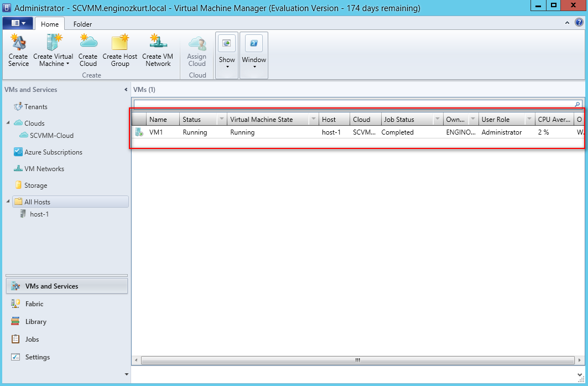Click the title bar application icon
Image resolution: width=588 pixels, height=386 pixels.
click(7, 8)
